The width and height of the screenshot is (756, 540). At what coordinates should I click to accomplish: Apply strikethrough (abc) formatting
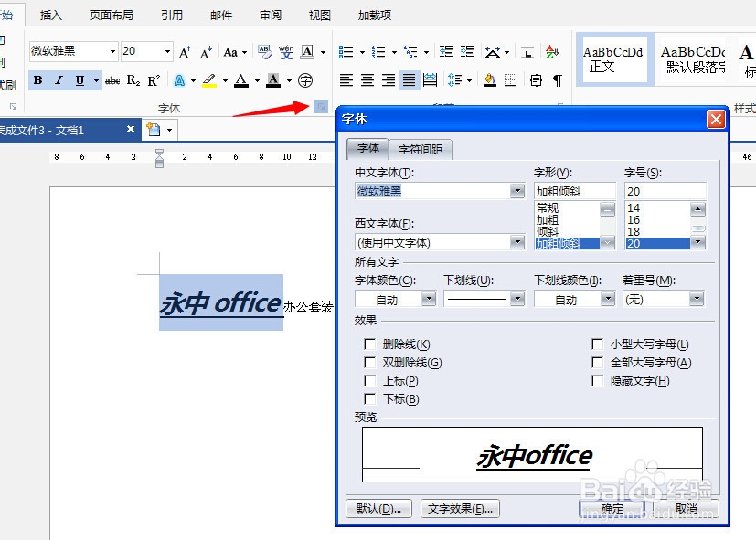pyautogui.click(x=112, y=80)
